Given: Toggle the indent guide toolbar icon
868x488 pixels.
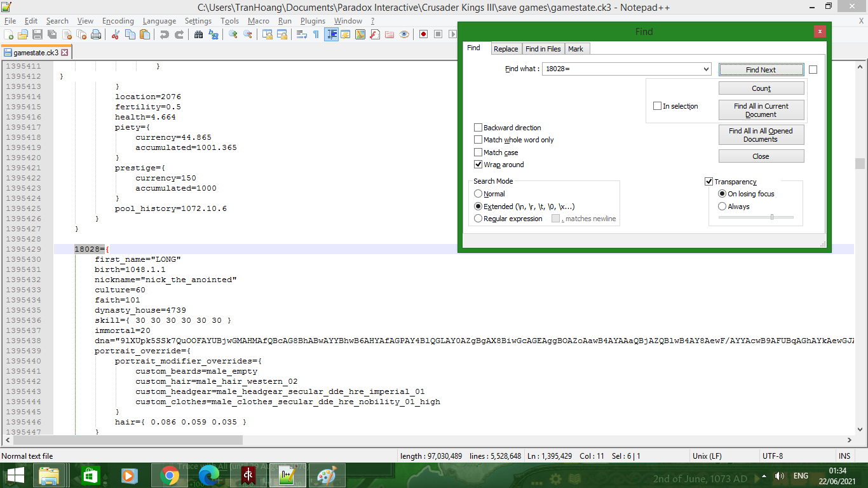Looking at the screenshot, I should click(x=331, y=34).
